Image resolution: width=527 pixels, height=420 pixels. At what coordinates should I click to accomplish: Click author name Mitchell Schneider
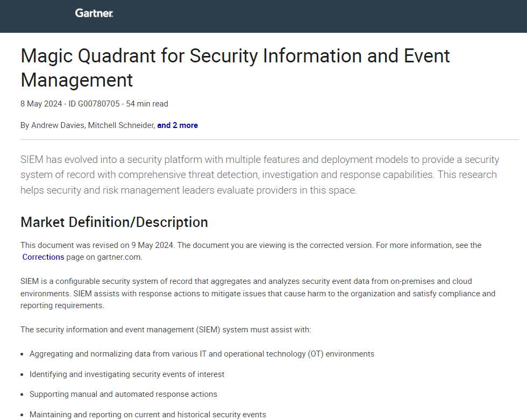pos(121,125)
